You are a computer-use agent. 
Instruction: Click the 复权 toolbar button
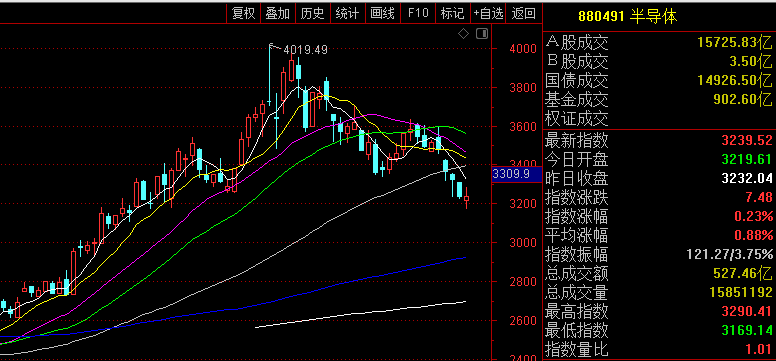click(244, 13)
